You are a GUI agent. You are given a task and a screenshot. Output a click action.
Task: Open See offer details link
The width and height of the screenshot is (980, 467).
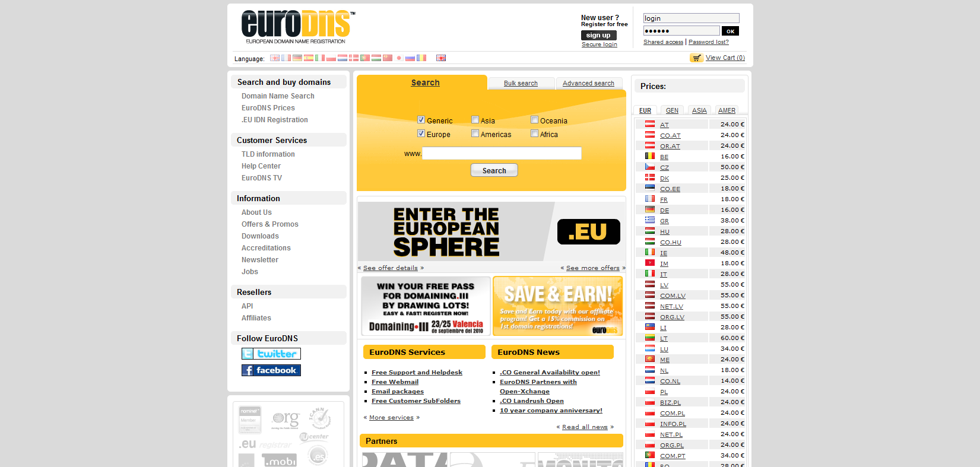coord(391,268)
